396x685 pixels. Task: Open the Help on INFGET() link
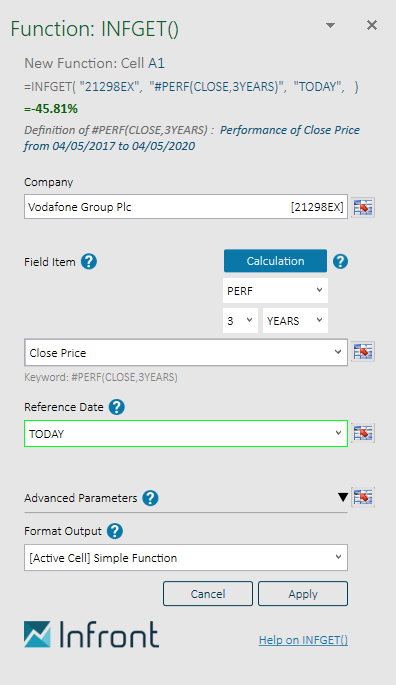(x=303, y=640)
